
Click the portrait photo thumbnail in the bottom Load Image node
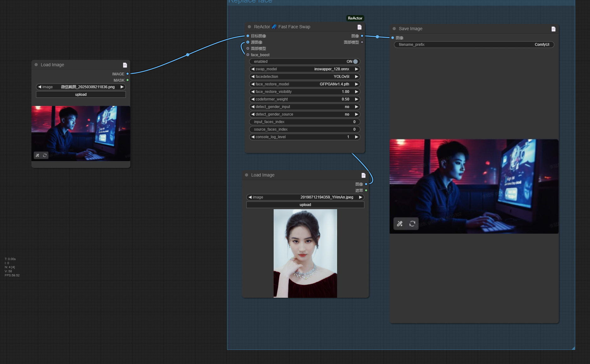coord(305,253)
